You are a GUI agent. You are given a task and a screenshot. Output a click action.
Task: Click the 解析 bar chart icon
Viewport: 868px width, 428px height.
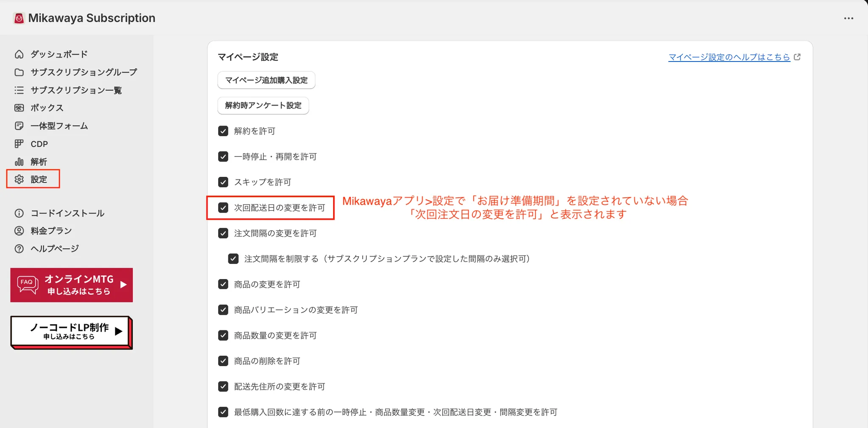[19, 162]
